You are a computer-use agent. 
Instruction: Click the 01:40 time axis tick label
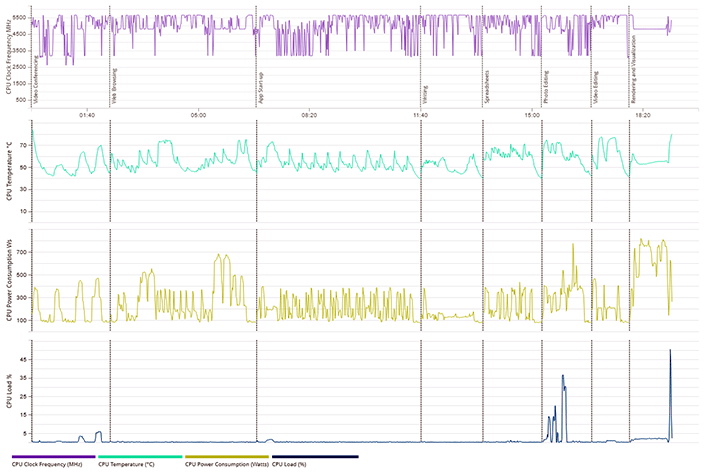[87, 115]
